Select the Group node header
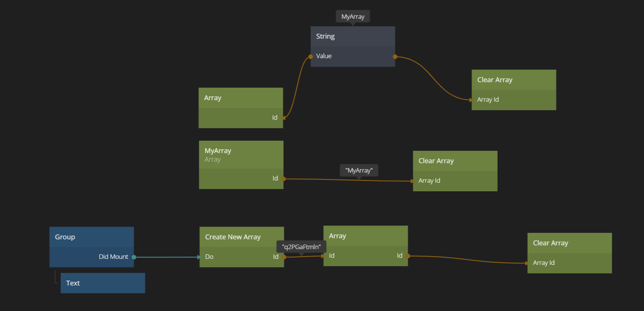 [x=91, y=237]
